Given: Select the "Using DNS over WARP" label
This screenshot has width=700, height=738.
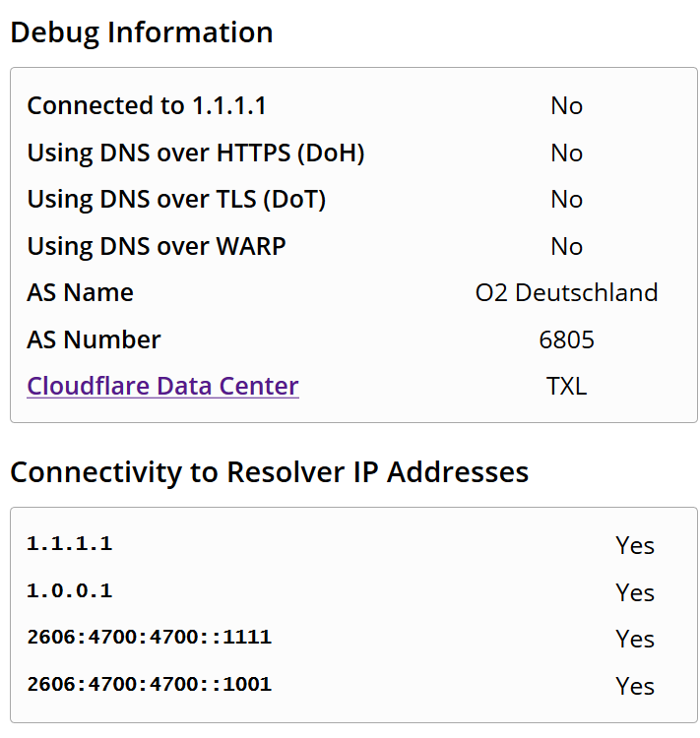Looking at the screenshot, I should click(156, 246).
